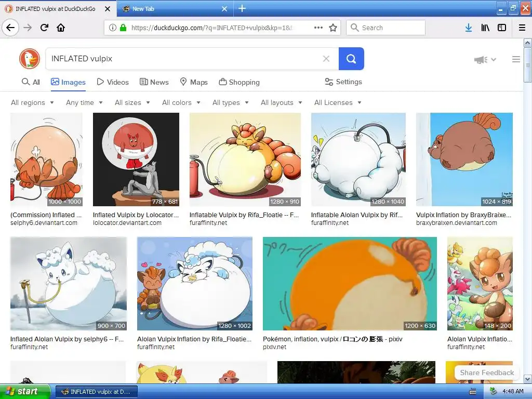The height and width of the screenshot is (399, 532).
Task: Click the on-screen keyboard tray icon
Action: coord(472,392)
